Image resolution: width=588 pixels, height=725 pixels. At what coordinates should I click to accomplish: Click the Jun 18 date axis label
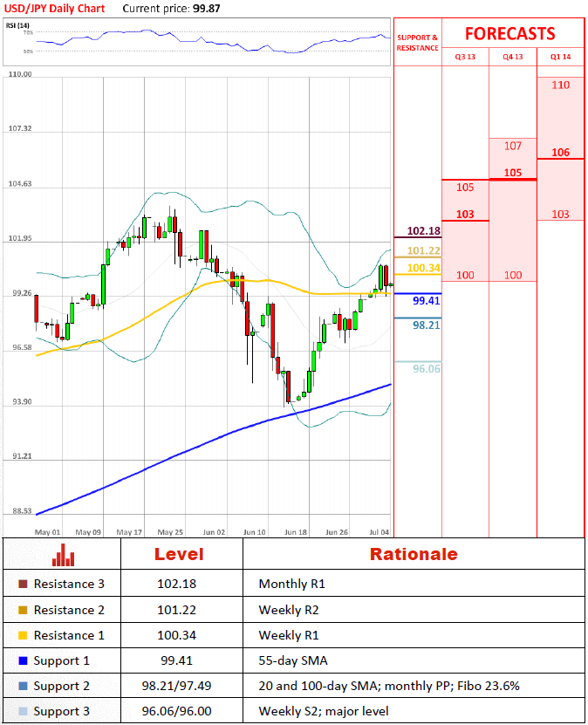coord(296,532)
